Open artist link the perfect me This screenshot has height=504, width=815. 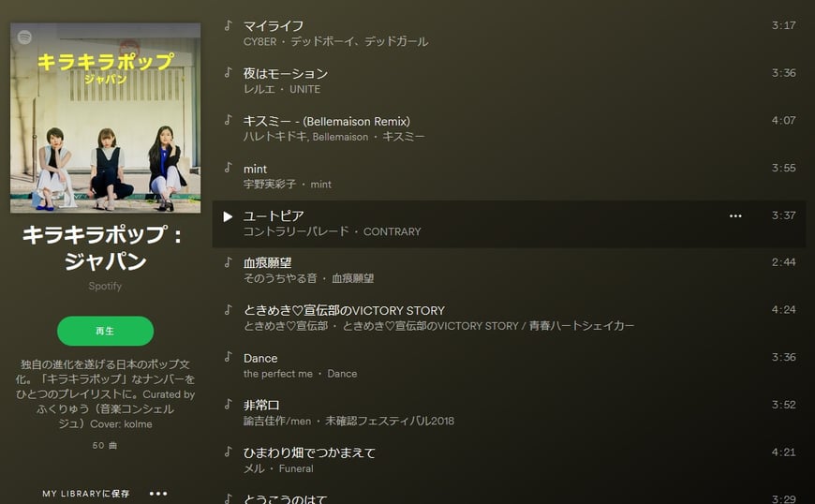[x=278, y=374]
